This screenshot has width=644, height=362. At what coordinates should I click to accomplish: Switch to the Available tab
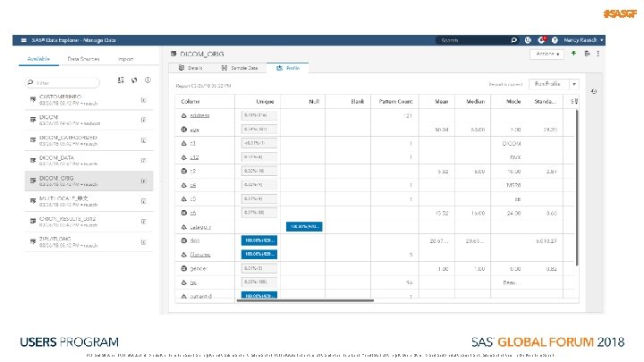(38, 59)
